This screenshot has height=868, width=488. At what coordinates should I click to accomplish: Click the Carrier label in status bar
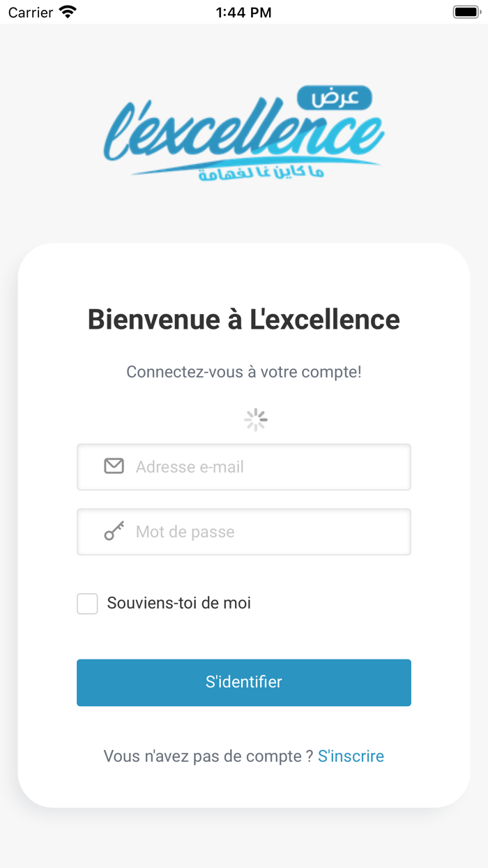pyautogui.click(x=28, y=11)
